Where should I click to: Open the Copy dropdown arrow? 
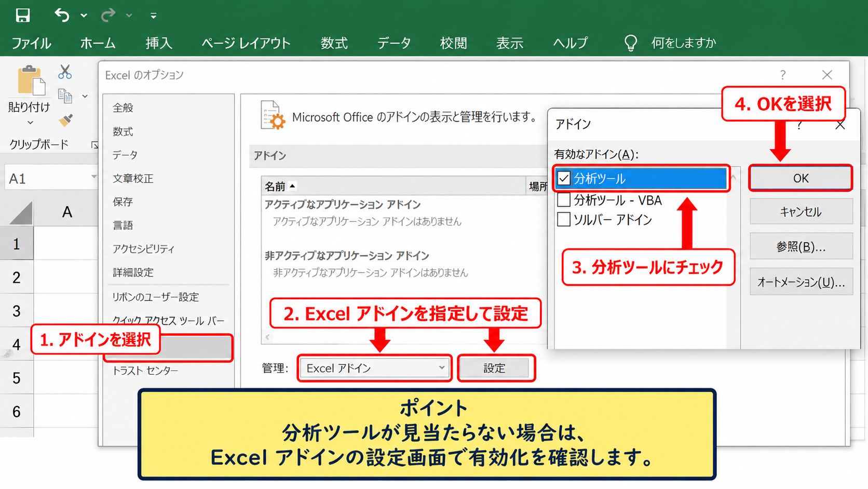(85, 96)
